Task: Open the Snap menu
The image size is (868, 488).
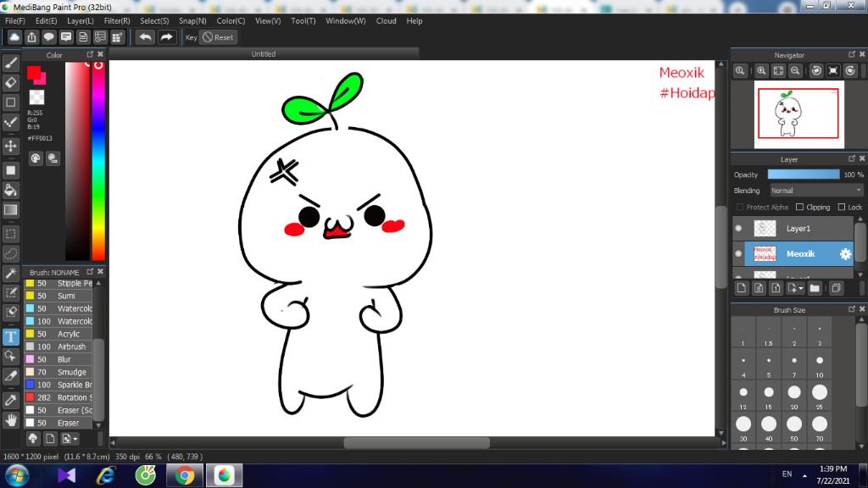Action: (192, 21)
